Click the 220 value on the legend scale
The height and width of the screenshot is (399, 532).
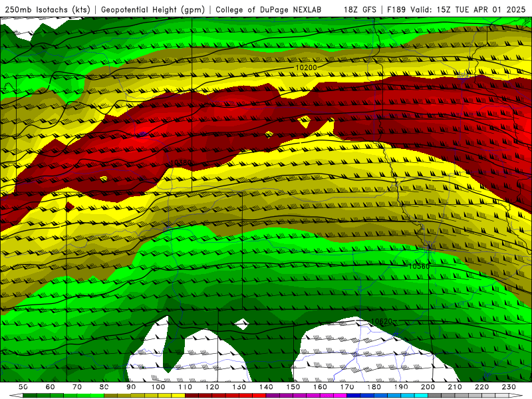click(481, 387)
